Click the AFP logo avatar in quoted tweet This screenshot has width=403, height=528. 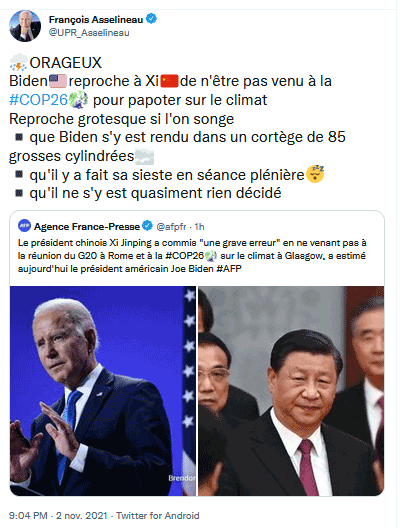click(25, 226)
